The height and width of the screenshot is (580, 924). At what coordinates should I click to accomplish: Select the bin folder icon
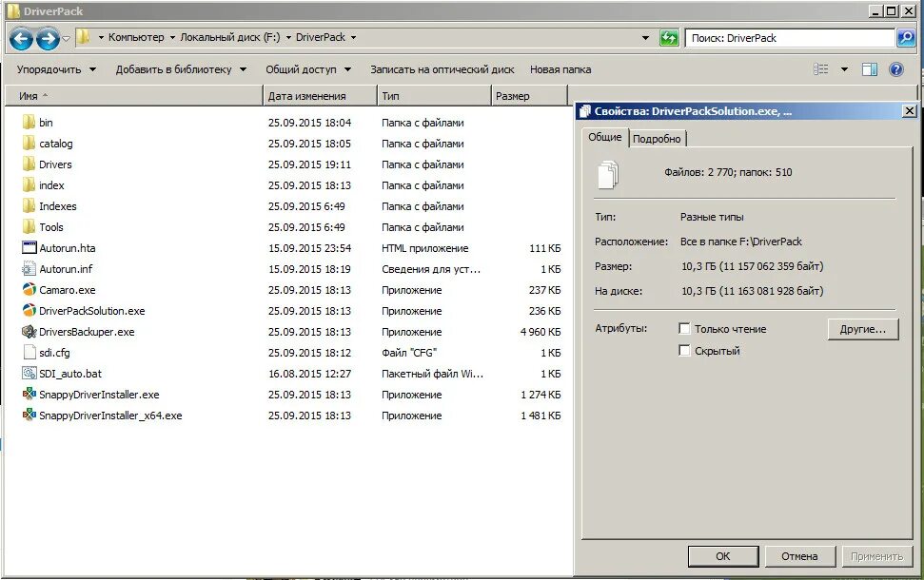point(29,123)
